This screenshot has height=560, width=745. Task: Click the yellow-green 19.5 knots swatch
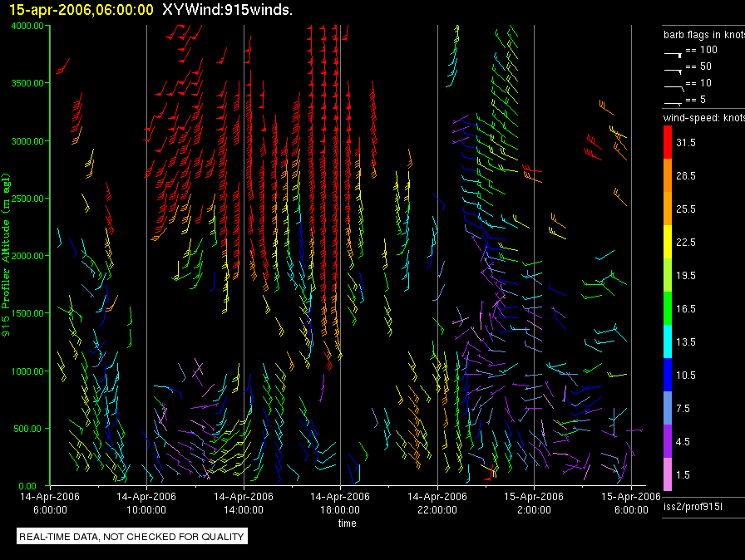click(668, 275)
